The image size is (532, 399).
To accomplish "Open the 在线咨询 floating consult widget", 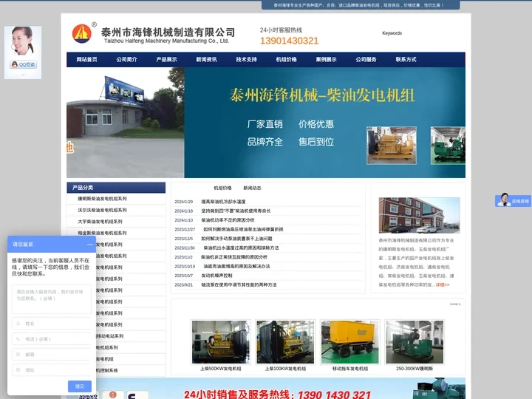I will (514, 201).
